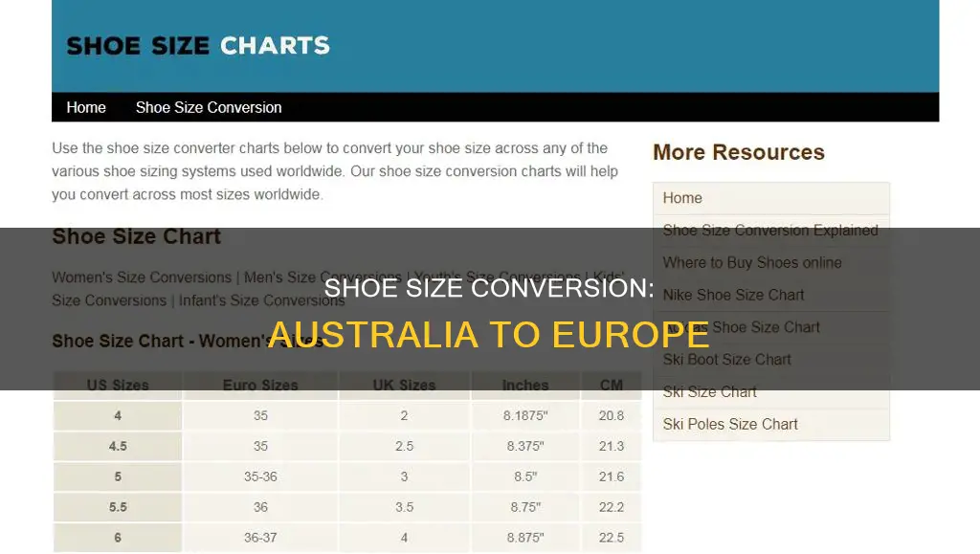Select UK size 3.5 cell

point(405,507)
